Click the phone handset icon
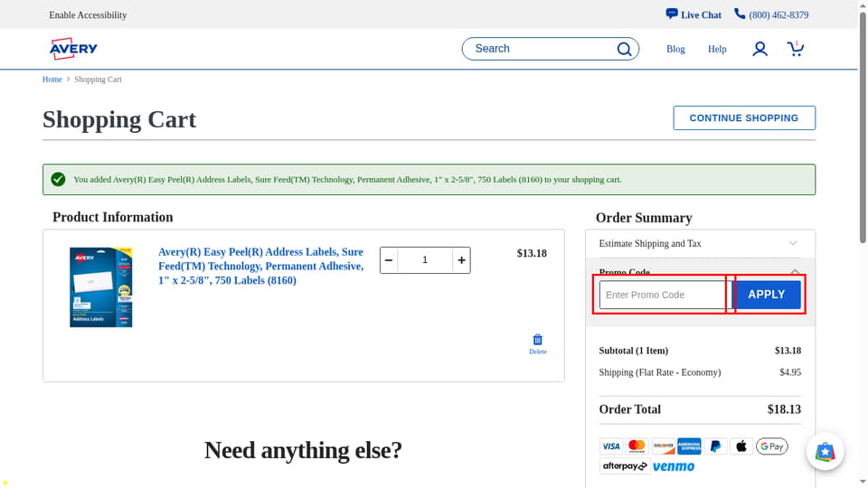 (740, 14)
